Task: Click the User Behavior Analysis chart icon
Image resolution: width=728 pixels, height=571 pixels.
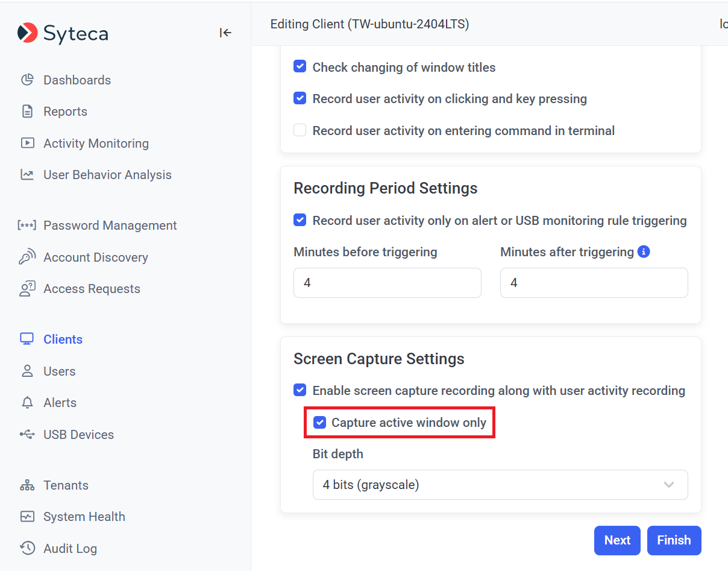Action: [27, 175]
